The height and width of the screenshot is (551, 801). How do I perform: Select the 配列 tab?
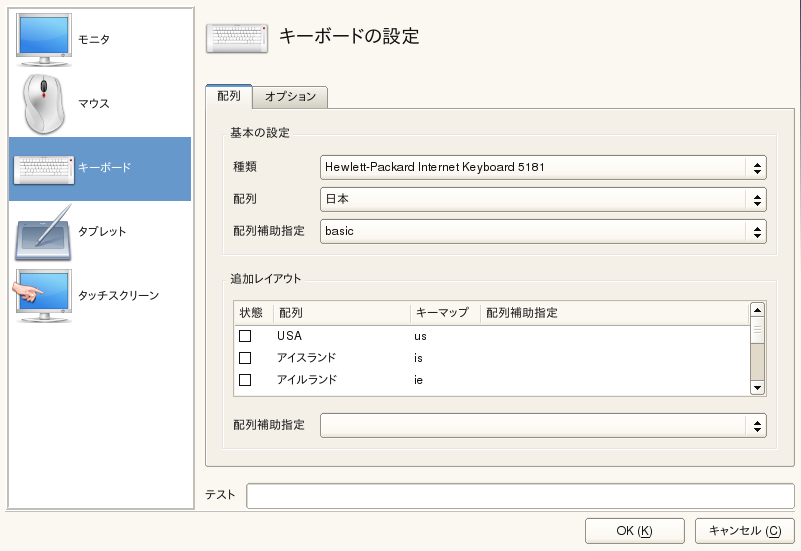(x=228, y=96)
